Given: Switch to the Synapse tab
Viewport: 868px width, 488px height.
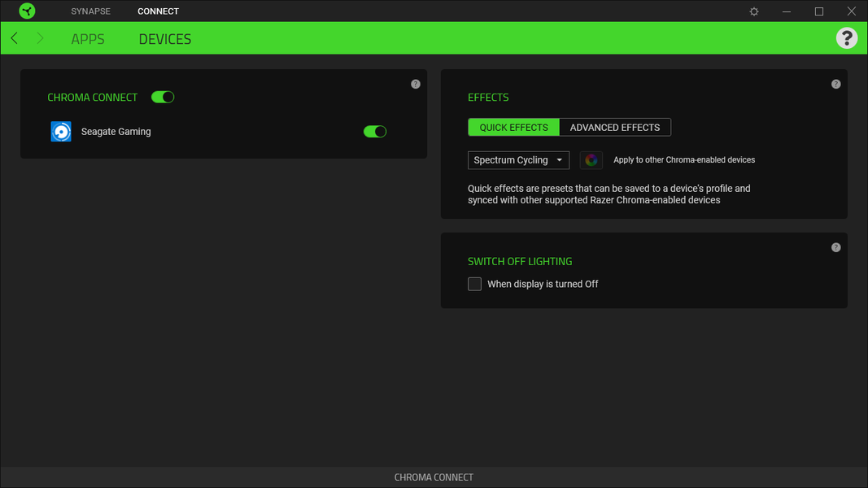Looking at the screenshot, I should click(x=91, y=11).
